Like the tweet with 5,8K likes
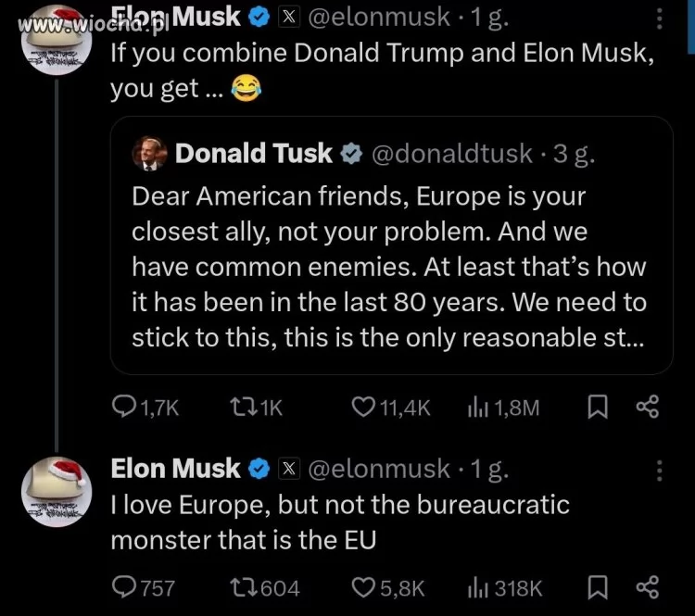695x616 pixels. coord(365,586)
